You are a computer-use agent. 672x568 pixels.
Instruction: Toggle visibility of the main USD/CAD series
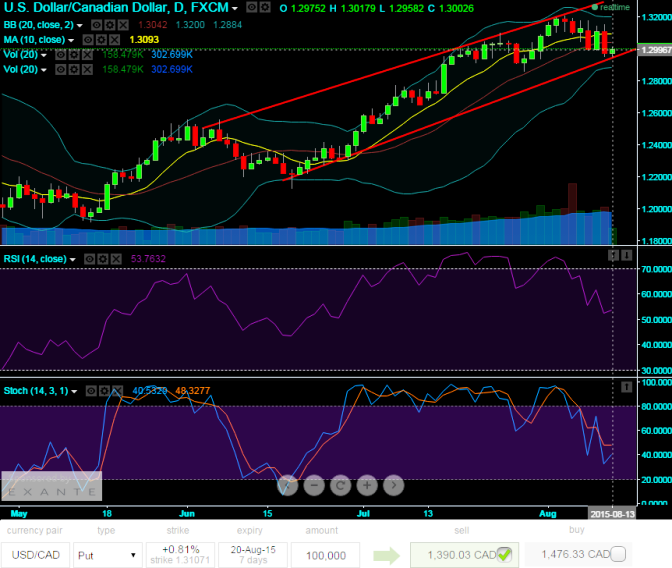[x=252, y=7]
